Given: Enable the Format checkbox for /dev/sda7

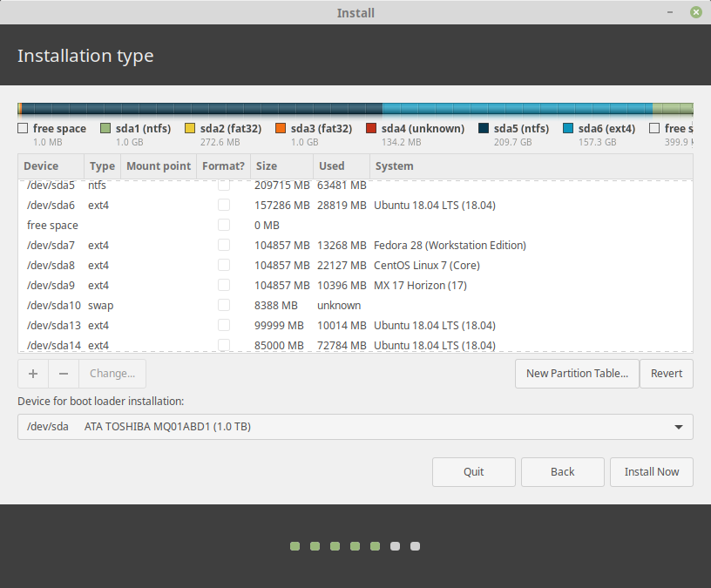Looking at the screenshot, I should coord(224,245).
